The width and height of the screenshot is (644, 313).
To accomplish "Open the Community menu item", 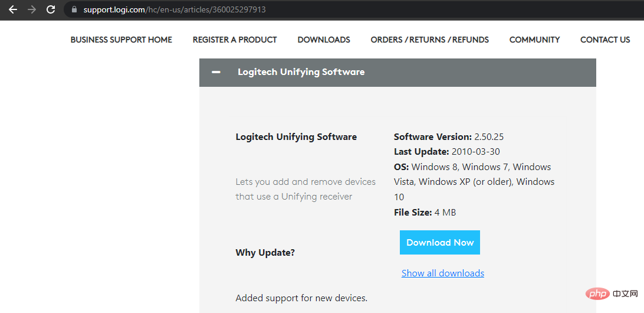I will point(534,40).
